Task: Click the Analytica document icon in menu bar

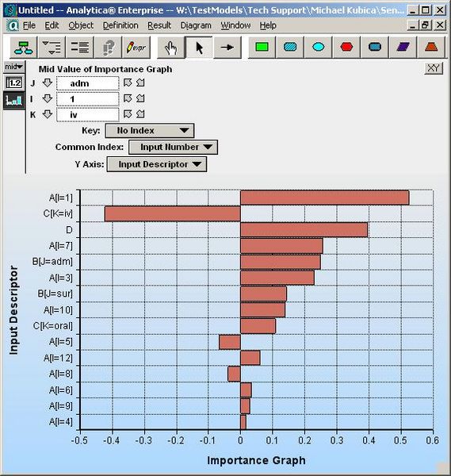Action: tap(12, 25)
